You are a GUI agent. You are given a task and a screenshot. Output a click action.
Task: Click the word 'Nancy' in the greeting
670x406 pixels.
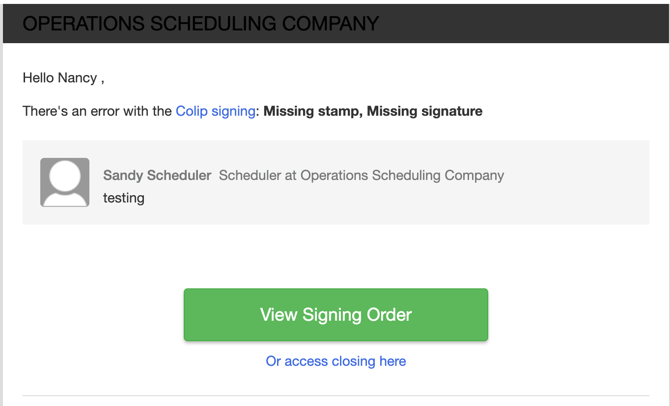coord(77,77)
